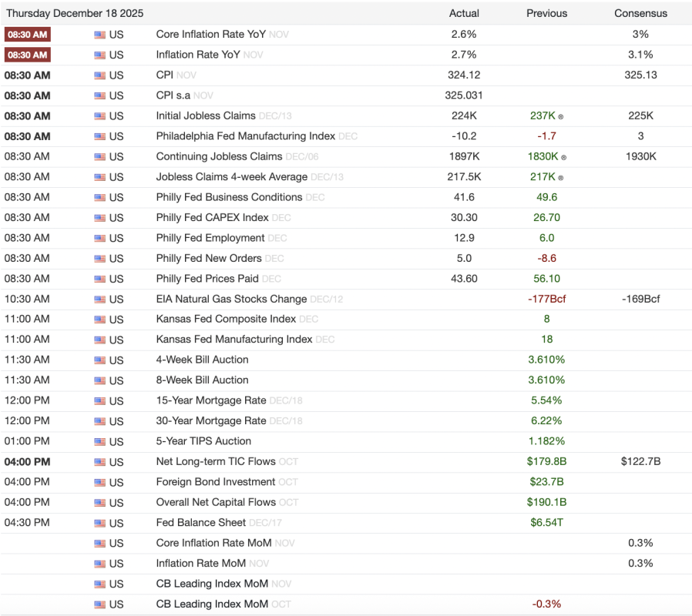Click US flag beside Philly Fed CAPEX Index
The image size is (692, 616).
pyautogui.click(x=100, y=218)
